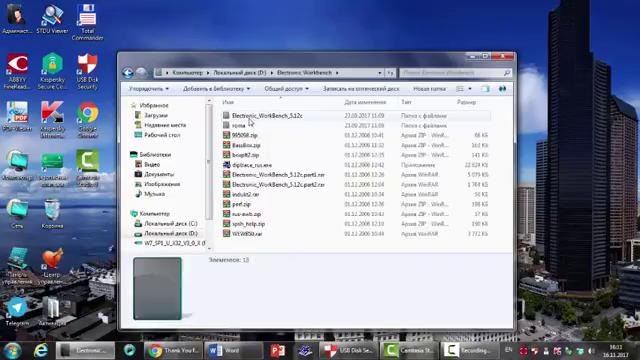
Task: Click the EN language indicator in tray
Action: (509, 350)
